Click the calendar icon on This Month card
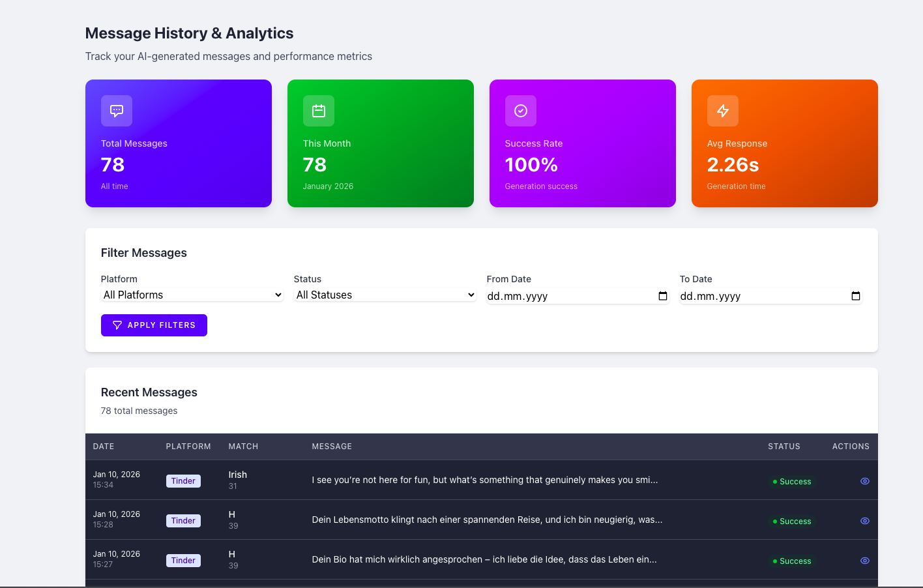The width and height of the screenshot is (923, 588). click(318, 111)
